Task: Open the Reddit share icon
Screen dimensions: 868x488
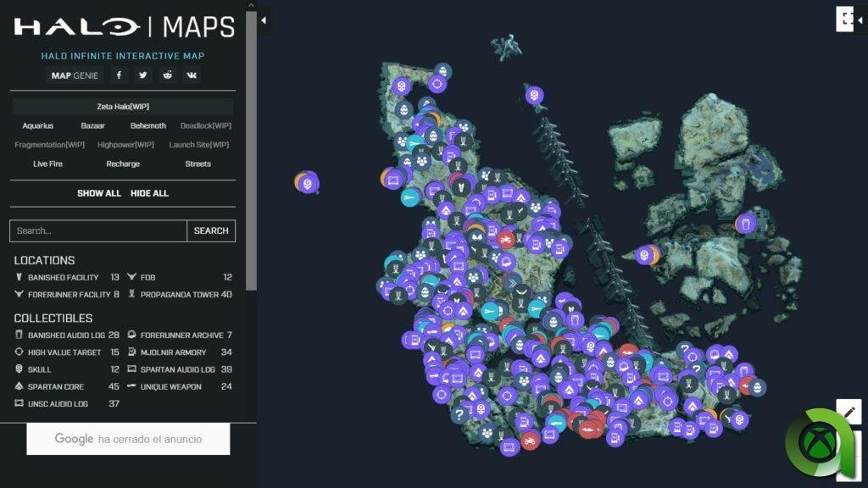Action: click(x=168, y=75)
